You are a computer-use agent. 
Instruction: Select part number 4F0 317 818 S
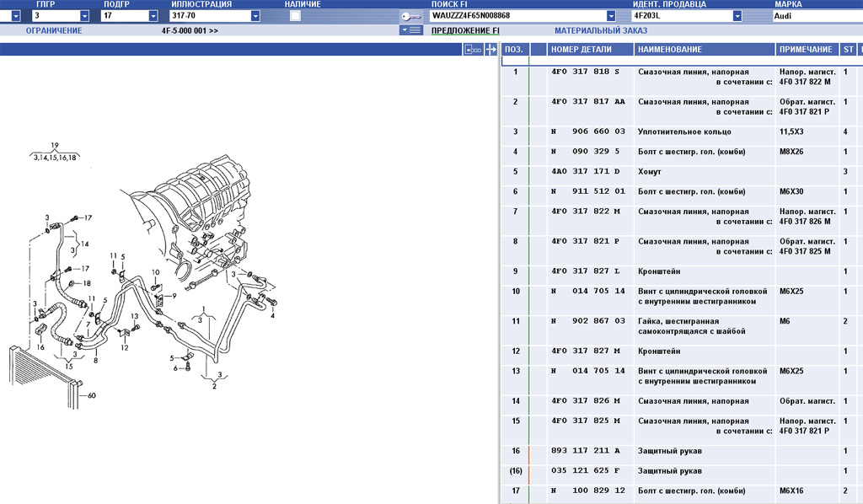[585, 72]
